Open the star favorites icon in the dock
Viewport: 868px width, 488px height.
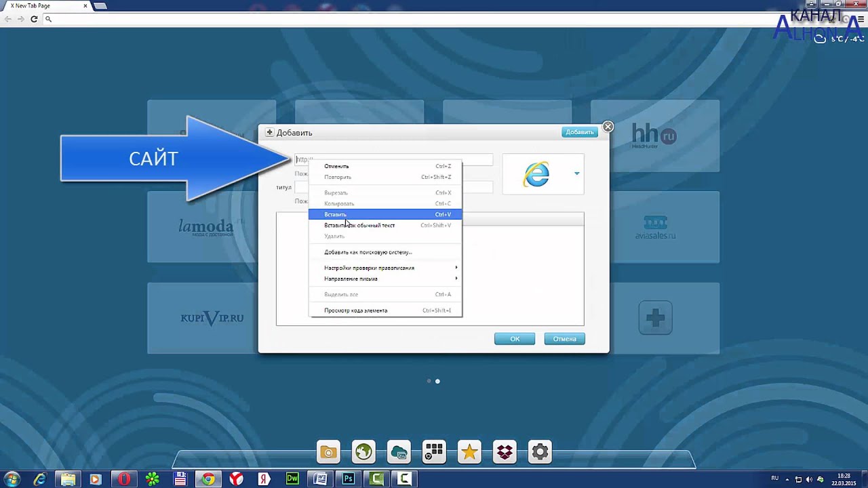[x=469, y=452]
